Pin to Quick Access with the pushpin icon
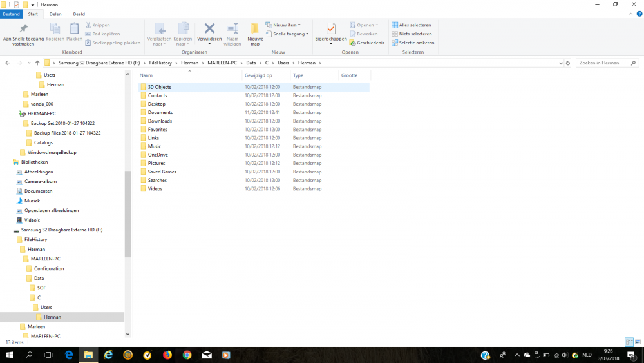Screen dimensions: 644x363 point(23,30)
